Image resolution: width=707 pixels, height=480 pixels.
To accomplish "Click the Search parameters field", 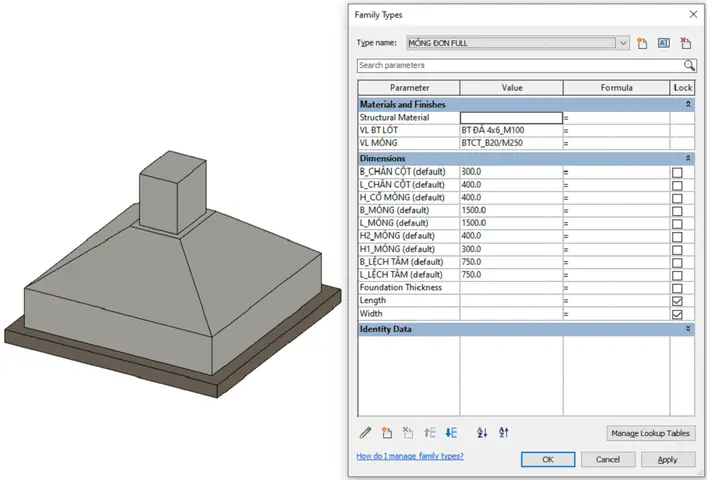I will point(520,65).
